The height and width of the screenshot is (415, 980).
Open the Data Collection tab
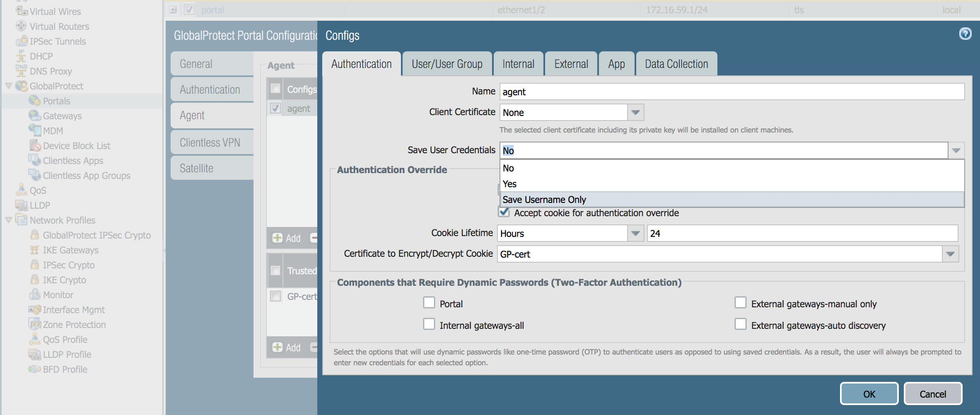pos(676,64)
